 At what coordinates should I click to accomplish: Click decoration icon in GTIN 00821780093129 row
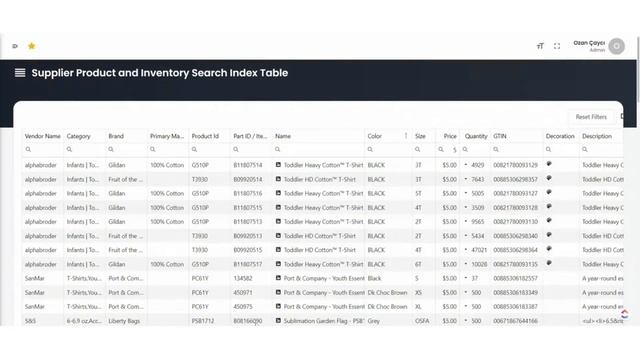coord(549,164)
